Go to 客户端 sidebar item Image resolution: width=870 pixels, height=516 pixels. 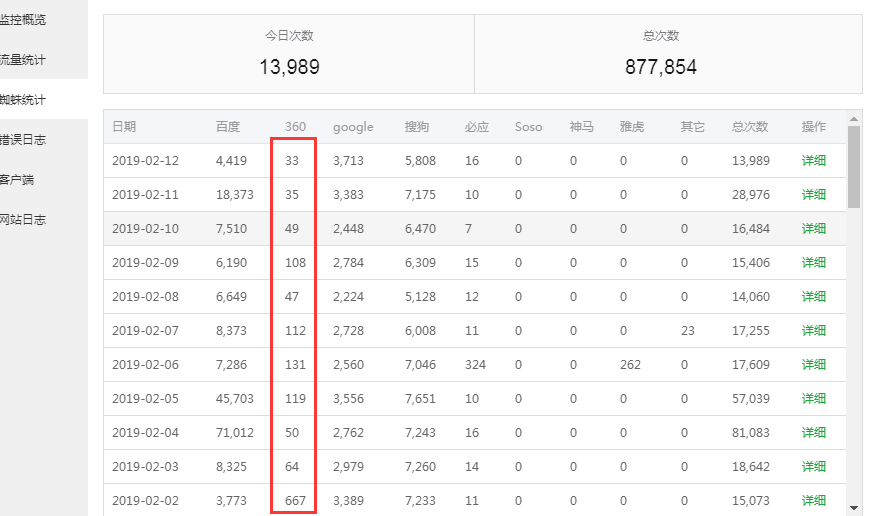18,180
